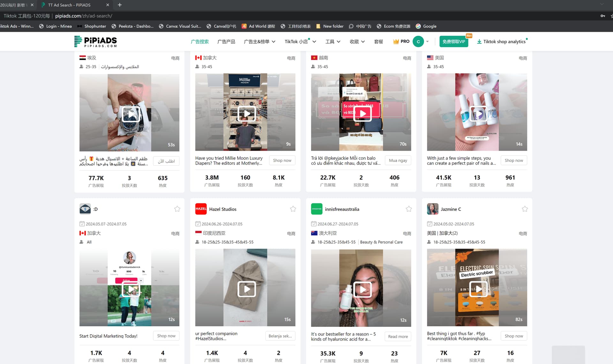Screen dimensions: 613x364
Task: Click the browser address bar URL
Action: click(84, 16)
